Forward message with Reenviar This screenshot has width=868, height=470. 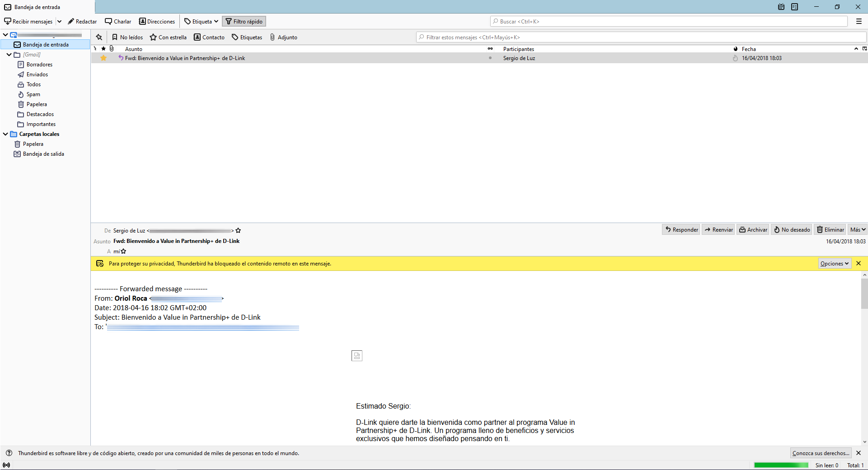[x=718, y=229]
